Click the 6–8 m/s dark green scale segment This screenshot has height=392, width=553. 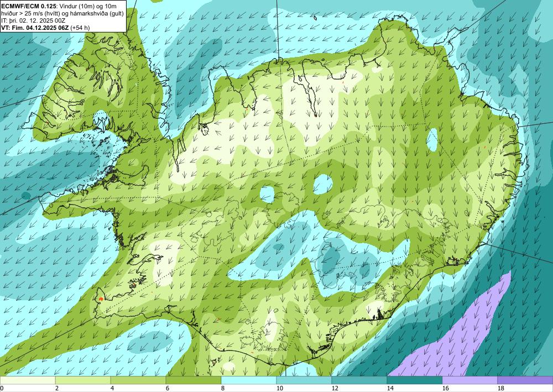pos(193,380)
